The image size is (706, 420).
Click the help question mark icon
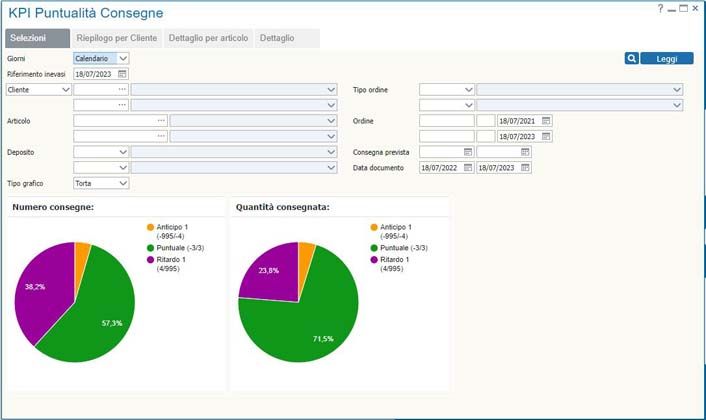coord(660,8)
